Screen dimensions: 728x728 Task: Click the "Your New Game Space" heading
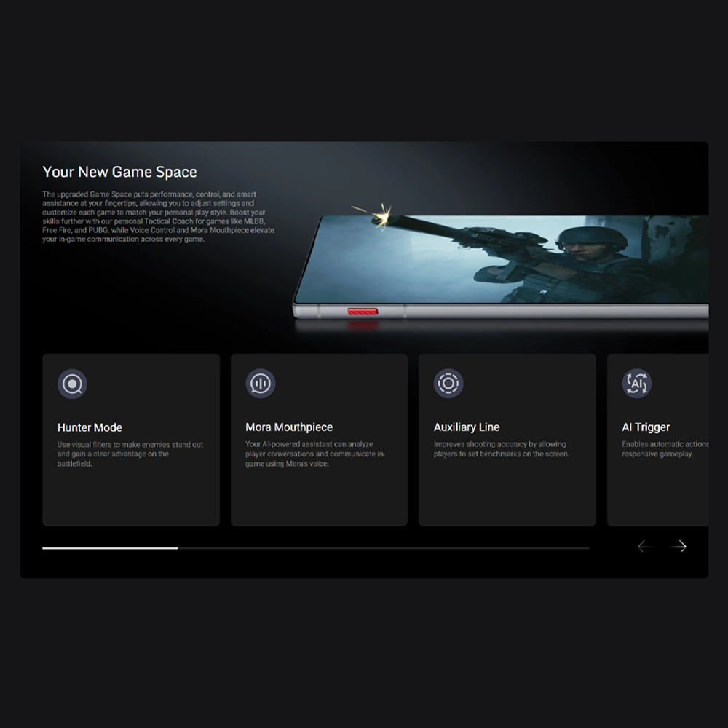(x=119, y=172)
